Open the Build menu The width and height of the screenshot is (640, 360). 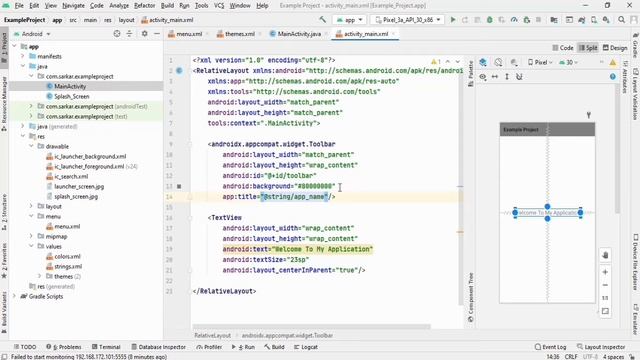pos(167,6)
